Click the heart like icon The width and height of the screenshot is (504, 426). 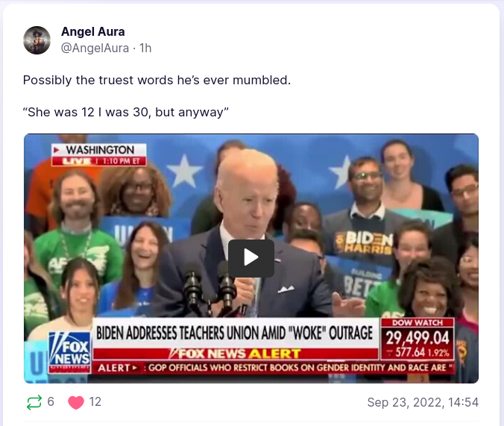pos(76,403)
